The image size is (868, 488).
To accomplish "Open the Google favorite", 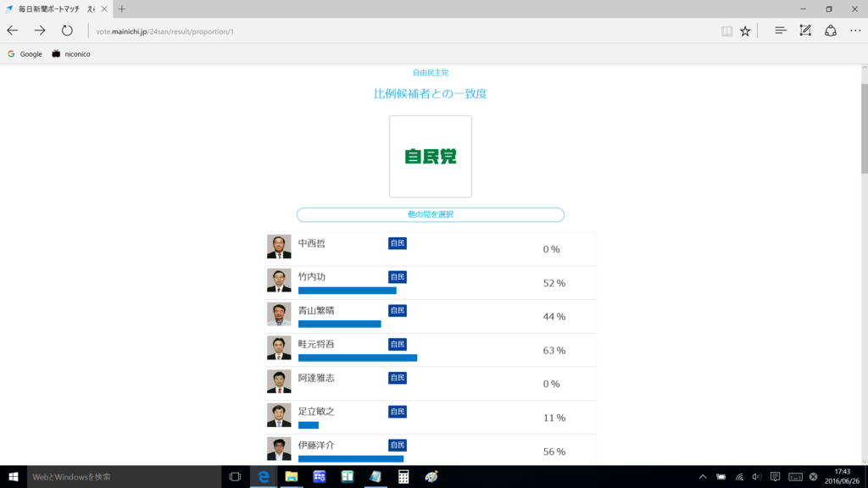I will [x=25, y=53].
